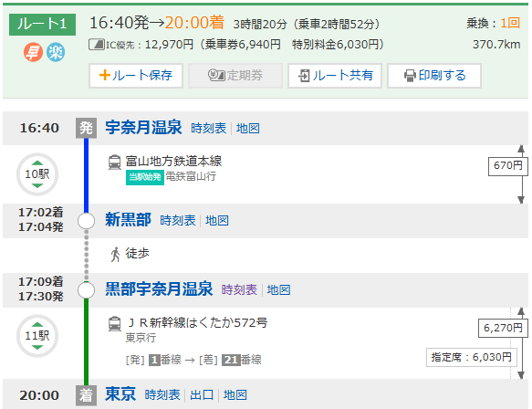Click the IC card icon beside IC優先
532x409 pixels.
pos(97,45)
